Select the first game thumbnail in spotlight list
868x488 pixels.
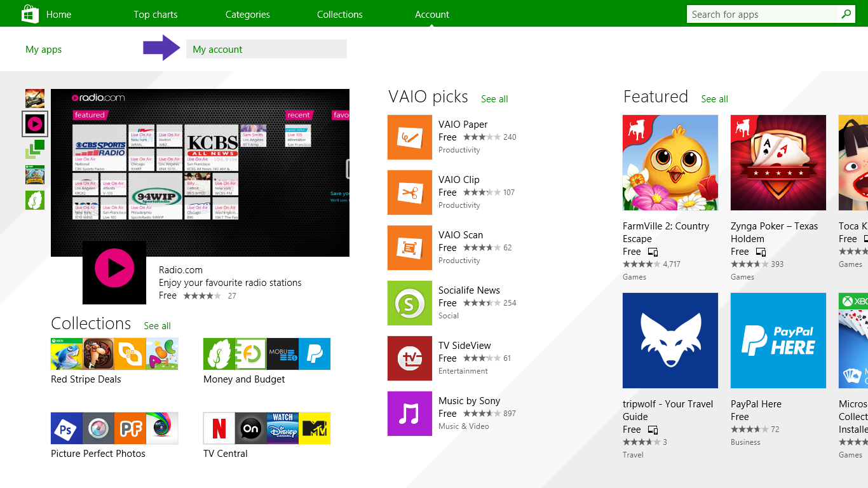(x=35, y=98)
